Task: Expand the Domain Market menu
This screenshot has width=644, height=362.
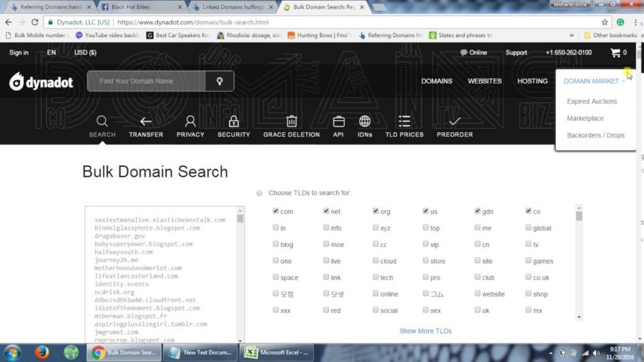Action: (x=594, y=81)
